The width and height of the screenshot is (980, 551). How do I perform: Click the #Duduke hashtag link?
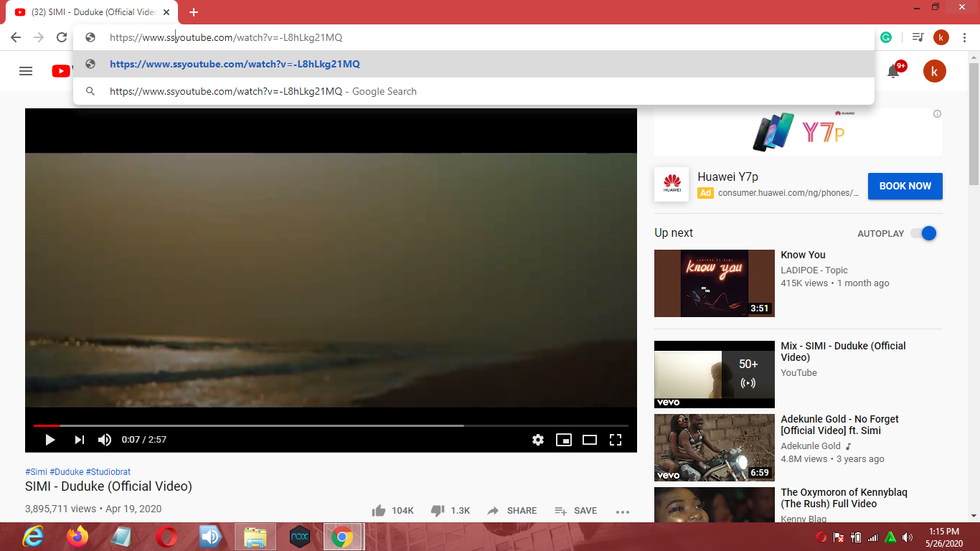pos(67,472)
